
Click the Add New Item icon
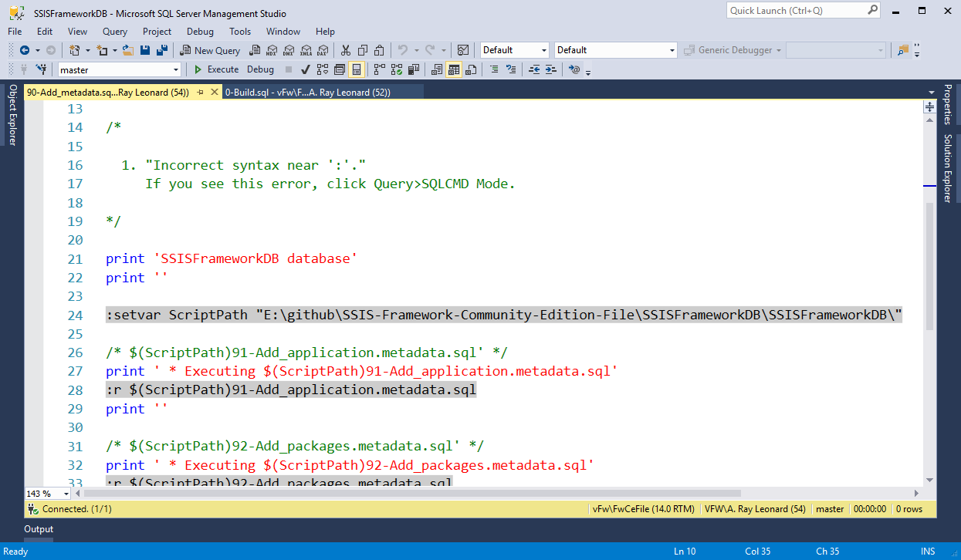[102, 50]
